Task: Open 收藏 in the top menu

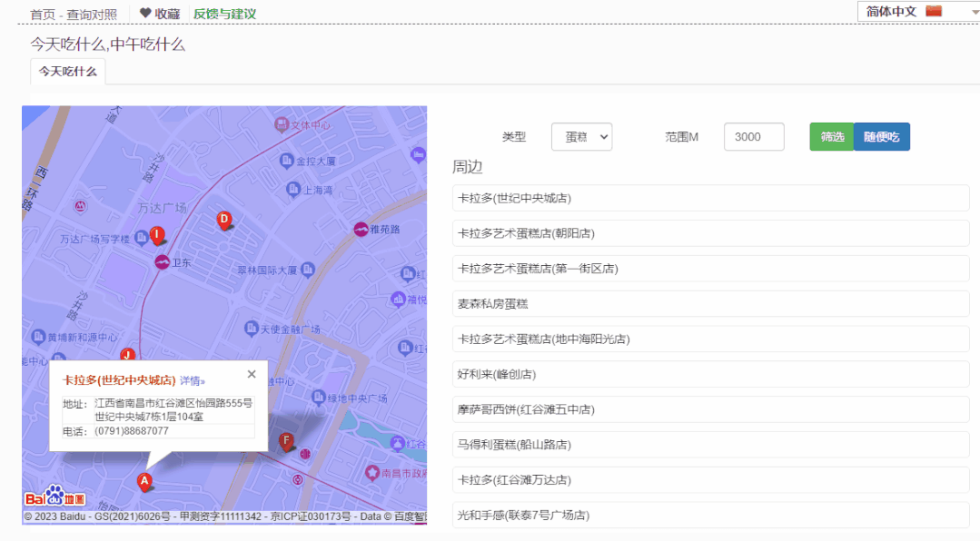Action: click(167, 14)
